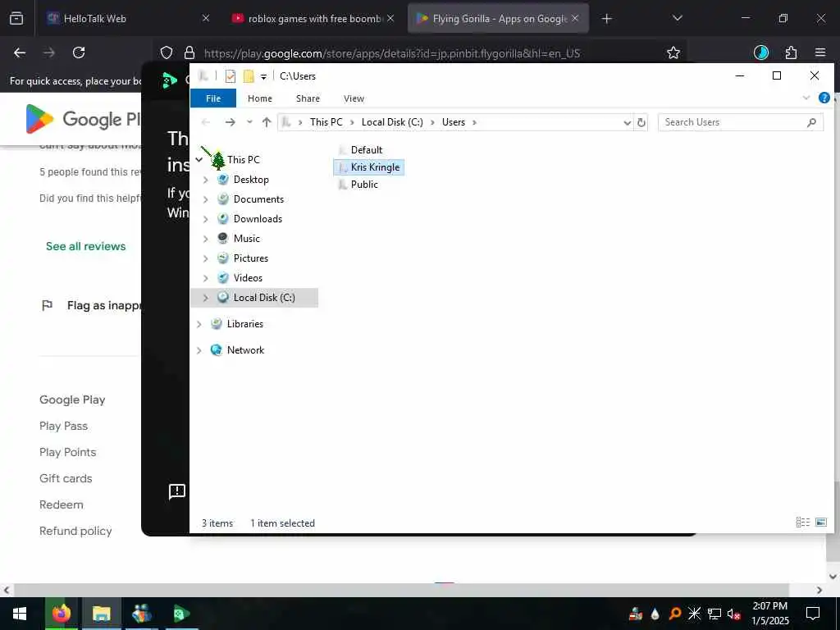Click the Firefox taskbar icon

click(61, 614)
